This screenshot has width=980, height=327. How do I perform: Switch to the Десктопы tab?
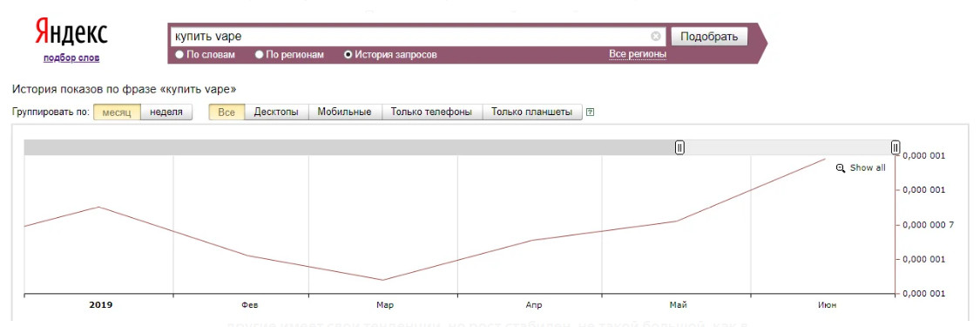[x=275, y=112]
